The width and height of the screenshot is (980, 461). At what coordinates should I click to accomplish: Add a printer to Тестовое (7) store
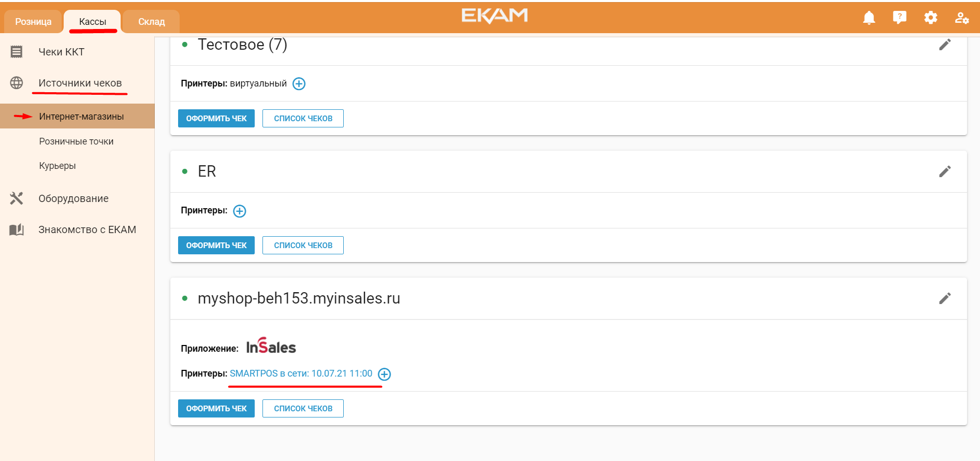pyautogui.click(x=299, y=84)
